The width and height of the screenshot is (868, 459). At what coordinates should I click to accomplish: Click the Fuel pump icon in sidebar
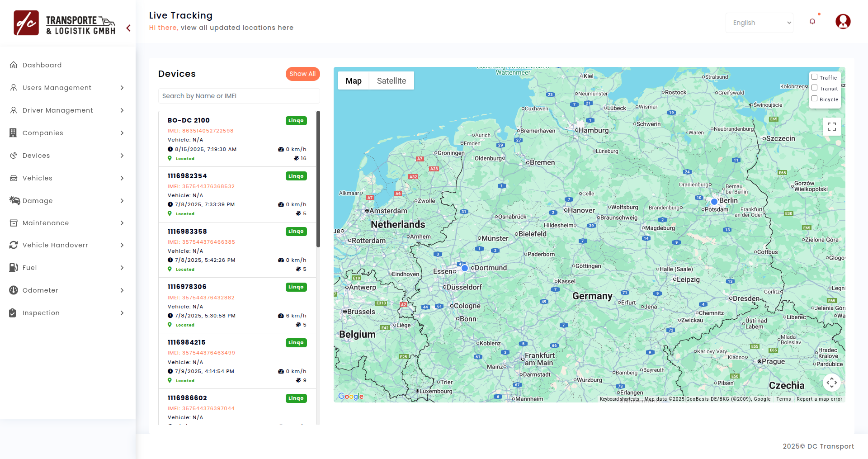14,268
